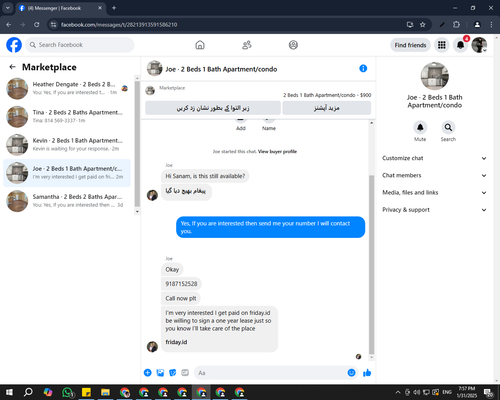The height and width of the screenshot is (400, 500).
Task: Click the Search Facebook field
Action: pos(80,45)
